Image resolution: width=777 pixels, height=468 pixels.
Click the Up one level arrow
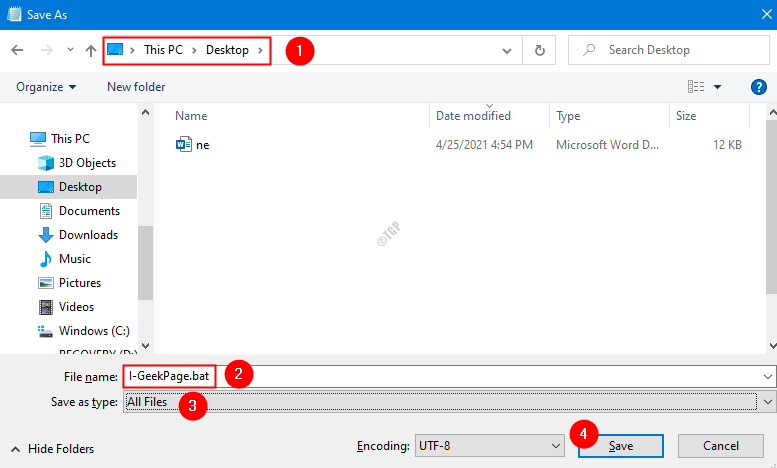point(91,50)
